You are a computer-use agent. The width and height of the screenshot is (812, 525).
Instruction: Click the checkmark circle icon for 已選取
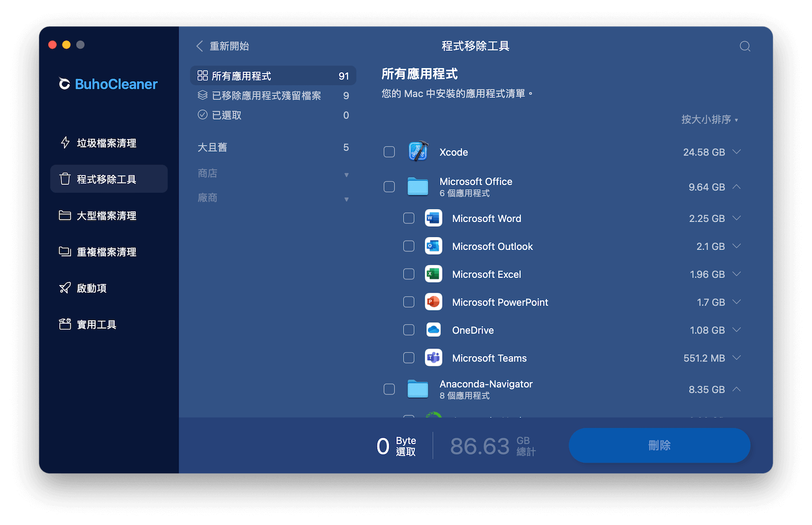point(202,115)
